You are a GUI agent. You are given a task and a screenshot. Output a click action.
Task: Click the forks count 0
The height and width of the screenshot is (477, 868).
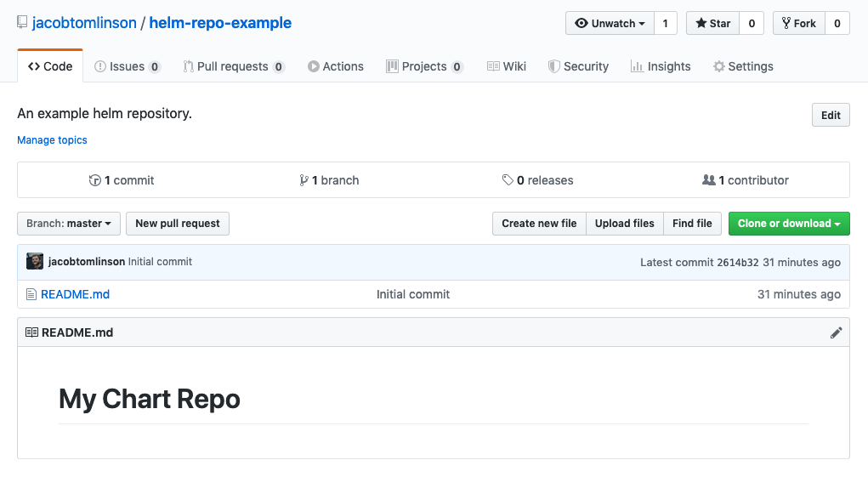click(837, 23)
